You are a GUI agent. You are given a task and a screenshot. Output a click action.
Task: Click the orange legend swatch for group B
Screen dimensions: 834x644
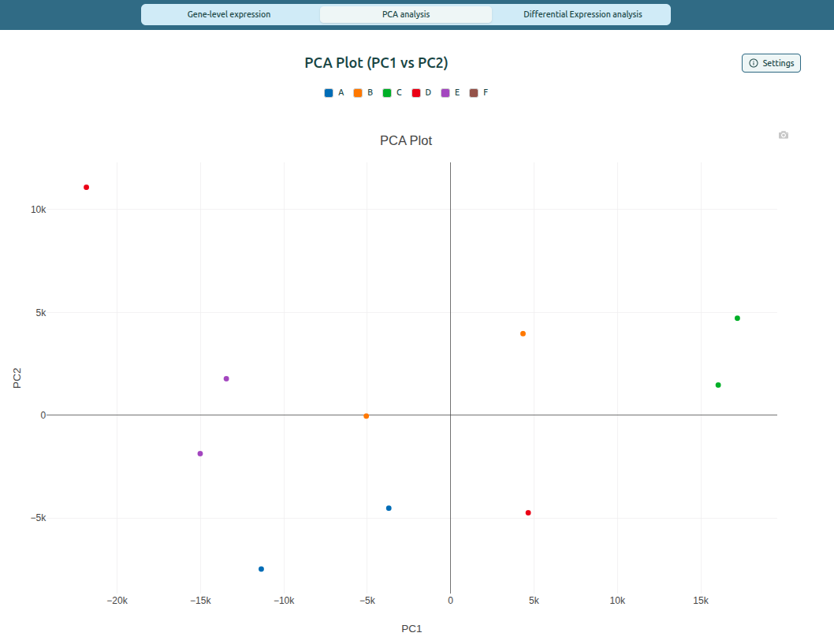pos(357,92)
